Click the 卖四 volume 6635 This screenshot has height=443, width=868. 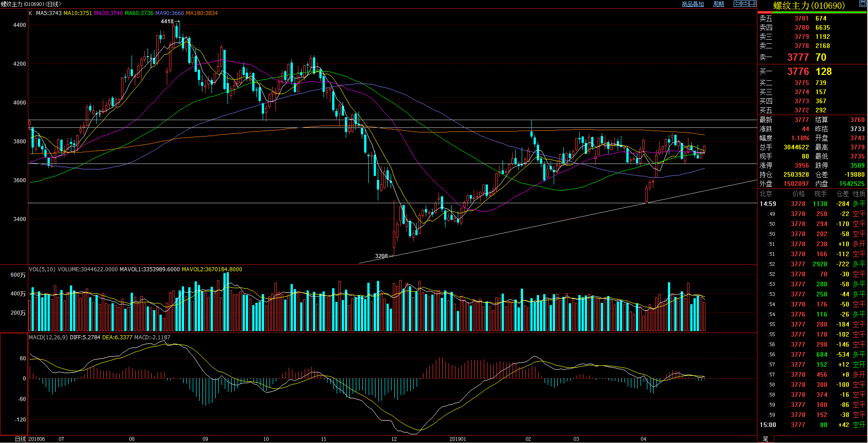click(822, 28)
